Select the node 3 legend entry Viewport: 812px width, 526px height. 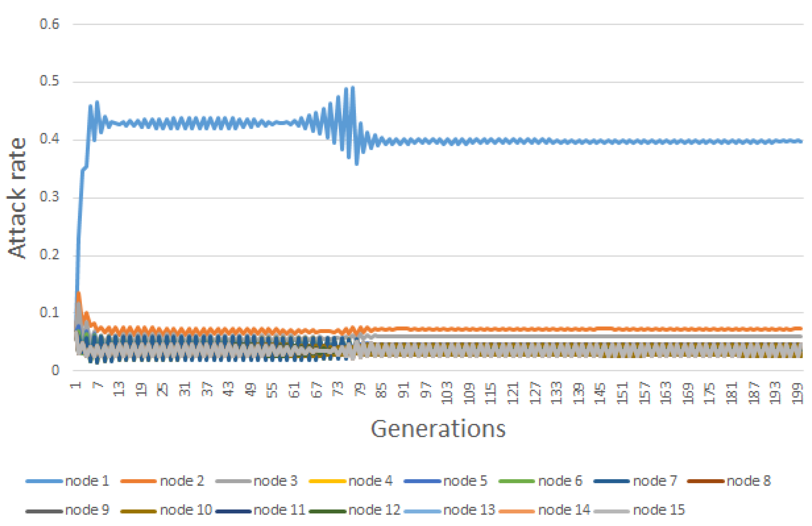pos(276,481)
